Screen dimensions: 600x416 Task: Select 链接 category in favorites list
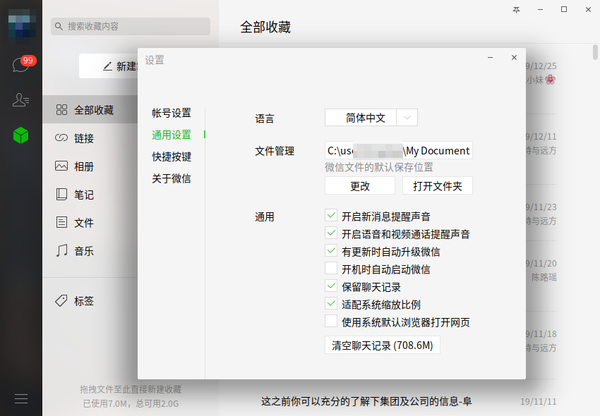[90, 138]
